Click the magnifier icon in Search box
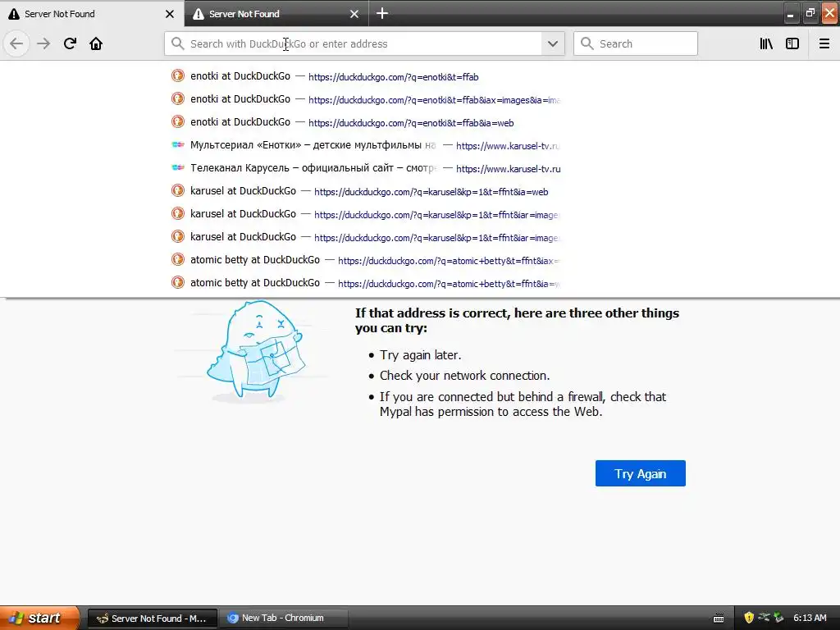Viewport: 840px width, 630px height. pyautogui.click(x=587, y=43)
